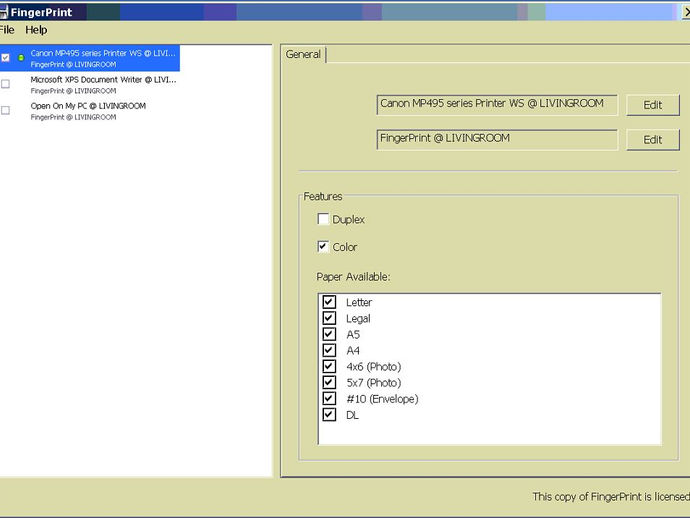Open the Help menu
Screen dimensions: 690x518
(36, 30)
